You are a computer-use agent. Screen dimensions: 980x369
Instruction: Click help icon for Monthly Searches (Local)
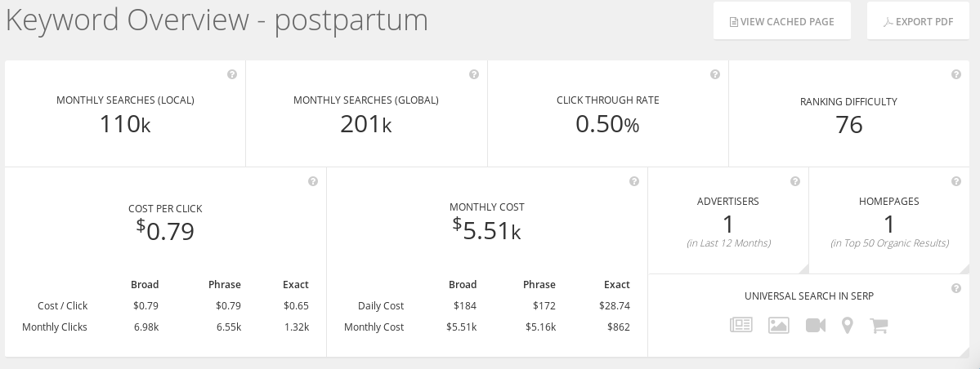232,74
